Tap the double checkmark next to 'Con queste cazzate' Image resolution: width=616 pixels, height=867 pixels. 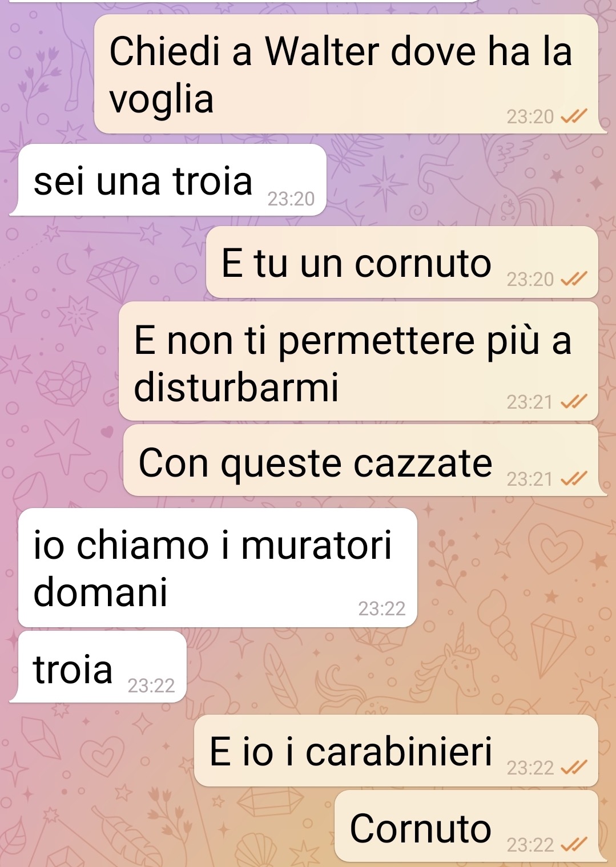pos(573,479)
